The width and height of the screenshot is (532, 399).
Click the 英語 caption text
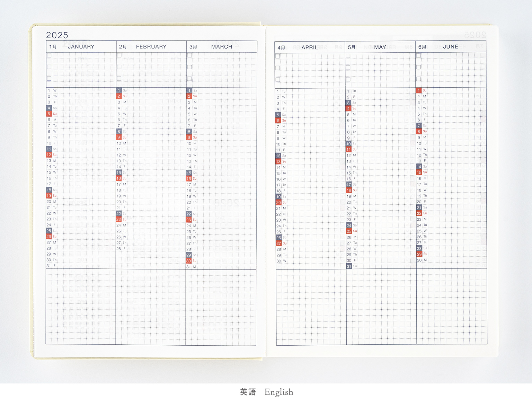coord(248,392)
